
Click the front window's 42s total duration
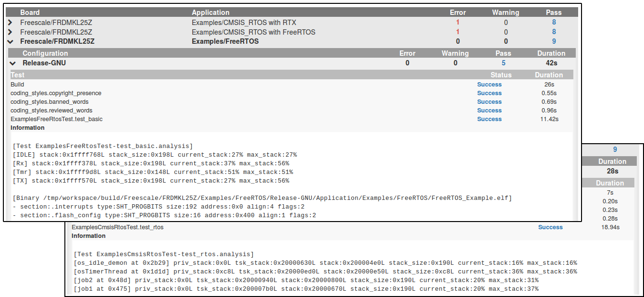point(551,63)
